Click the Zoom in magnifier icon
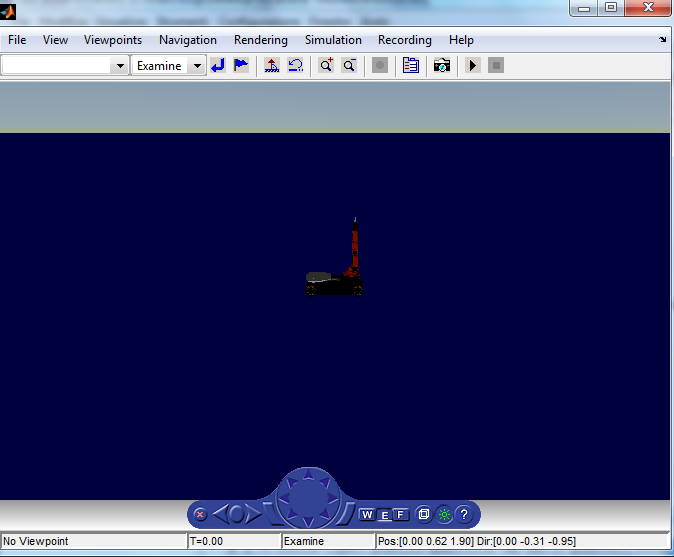 325,66
